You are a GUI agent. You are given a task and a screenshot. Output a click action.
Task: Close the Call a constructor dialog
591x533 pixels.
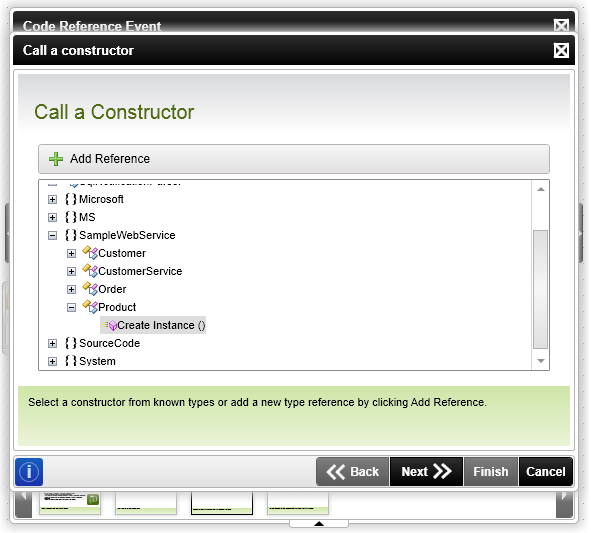click(561, 50)
